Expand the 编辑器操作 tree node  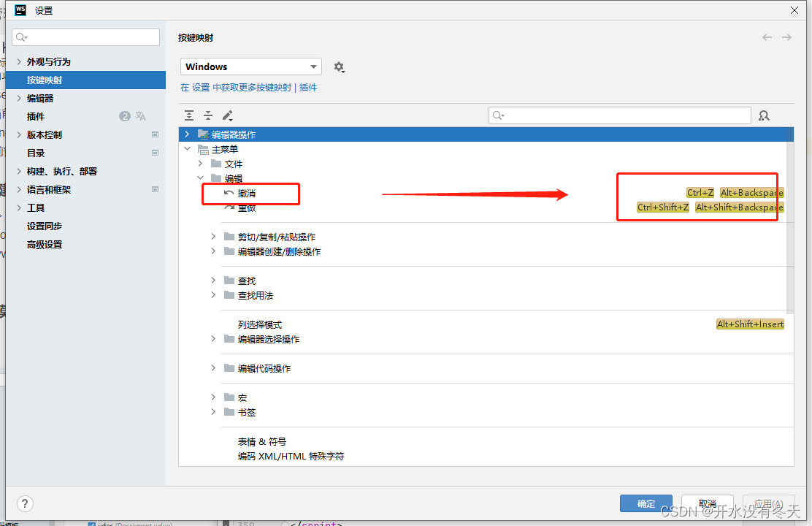pyautogui.click(x=188, y=134)
